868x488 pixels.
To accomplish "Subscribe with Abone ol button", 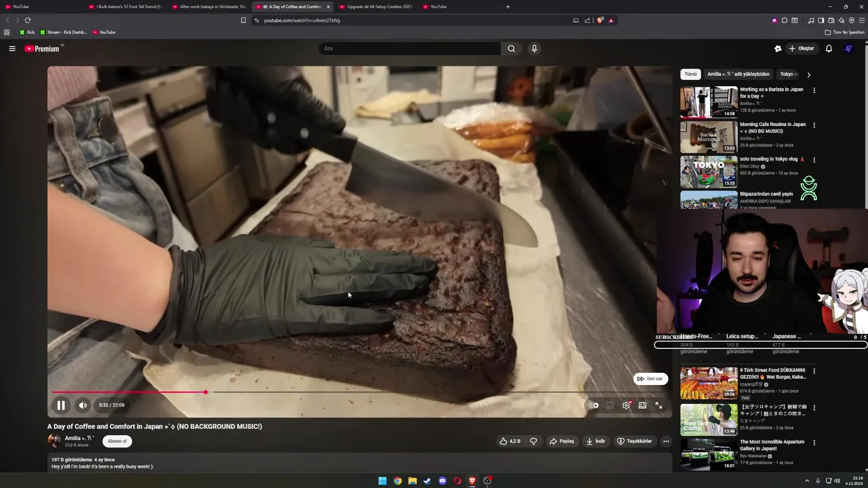I will 117,441.
